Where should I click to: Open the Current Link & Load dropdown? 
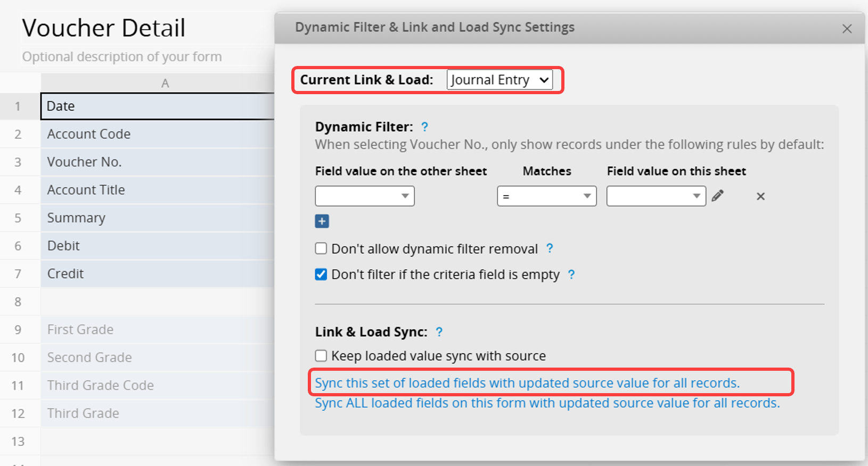pyautogui.click(x=499, y=80)
